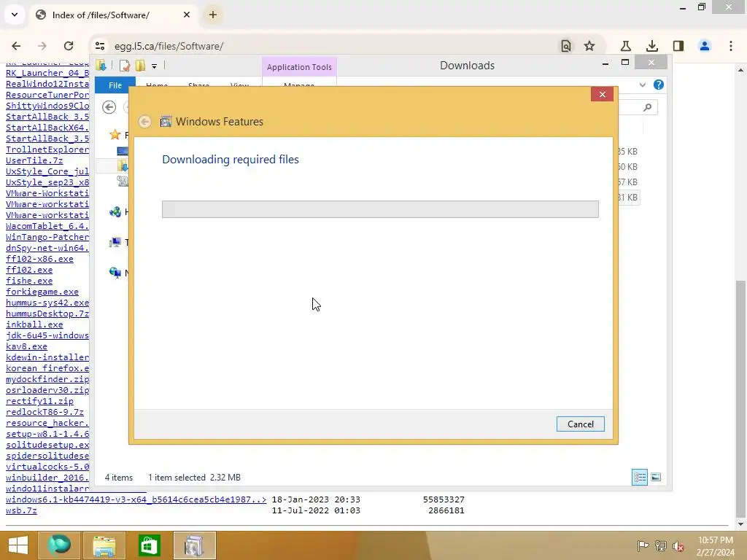The height and width of the screenshot is (560, 747).
Task: Click the address bar URL
Action: pyautogui.click(x=169, y=46)
